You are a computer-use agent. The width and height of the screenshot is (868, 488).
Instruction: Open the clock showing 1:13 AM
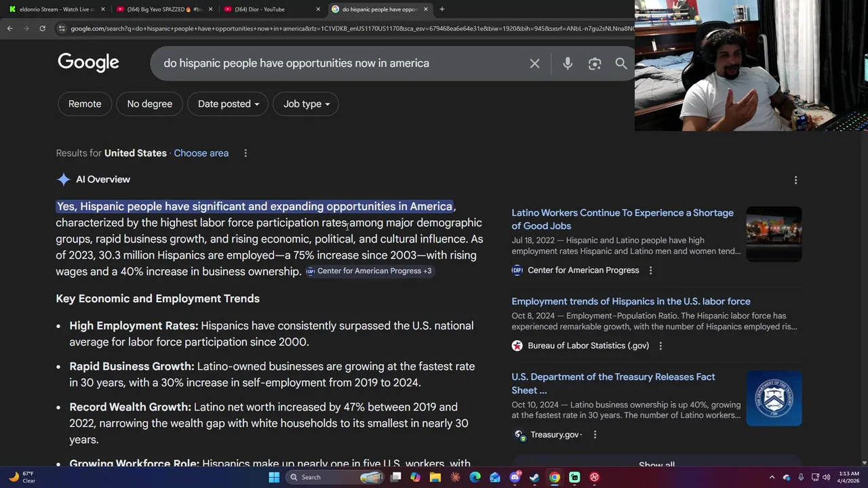tap(849, 477)
